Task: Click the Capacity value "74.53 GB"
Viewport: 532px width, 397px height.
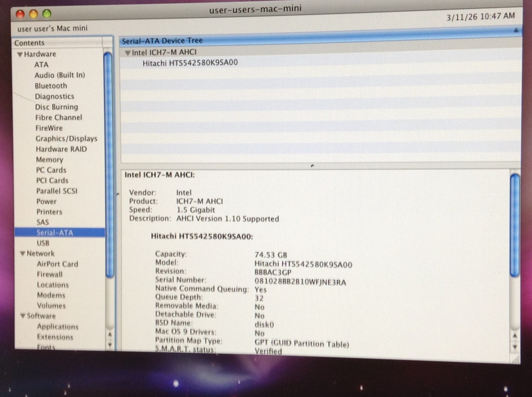Action: (x=271, y=255)
